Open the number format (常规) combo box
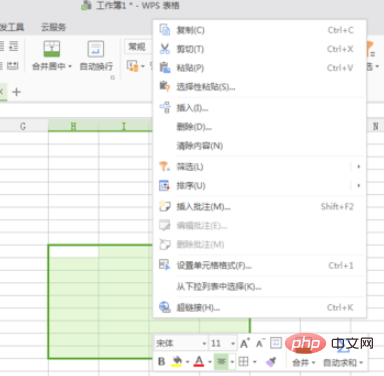384x376 pixels. point(138,46)
